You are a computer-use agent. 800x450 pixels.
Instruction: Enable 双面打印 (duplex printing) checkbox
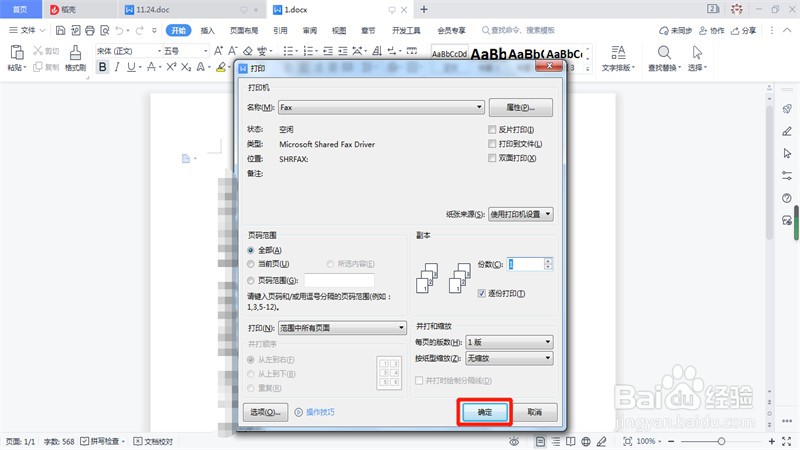[492, 158]
